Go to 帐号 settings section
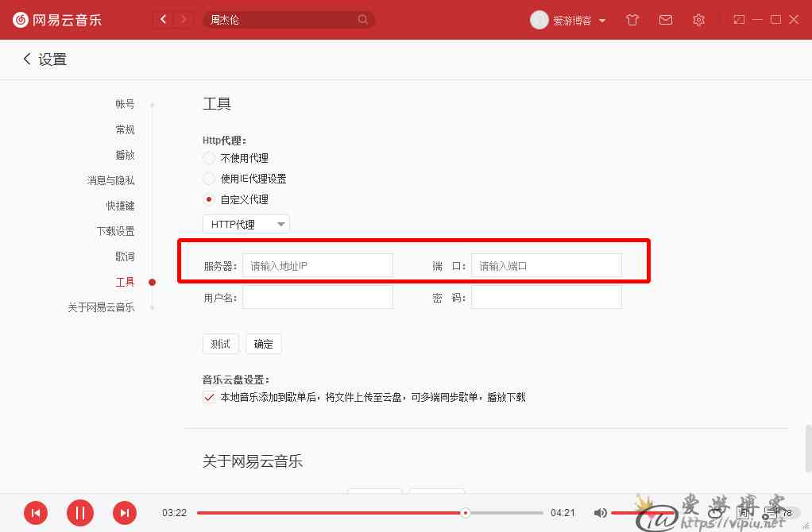 pyautogui.click(x=125, y=104)
